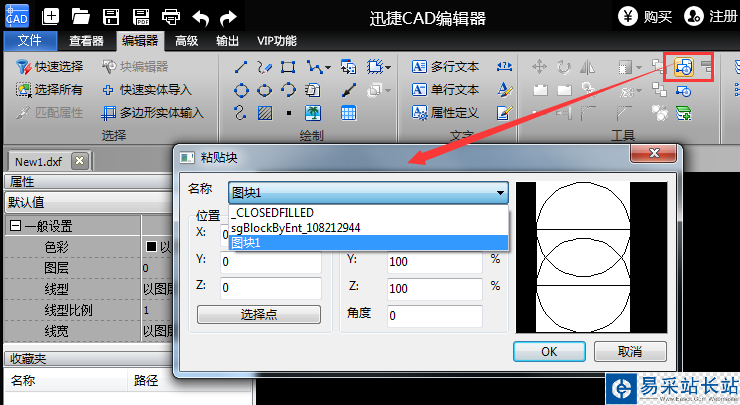
Task: Click the 注册 register button
Action: (x=711, y=17)
